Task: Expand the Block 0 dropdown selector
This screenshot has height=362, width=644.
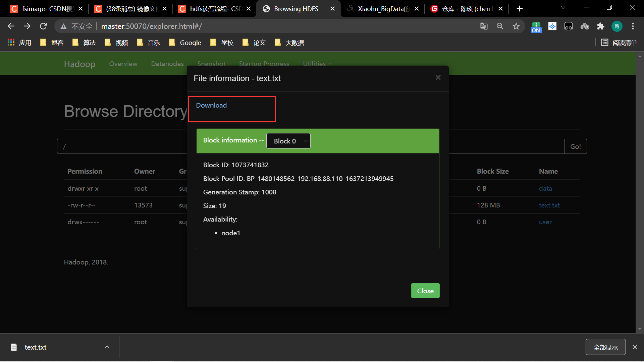Action: click(x=288, y=141)
